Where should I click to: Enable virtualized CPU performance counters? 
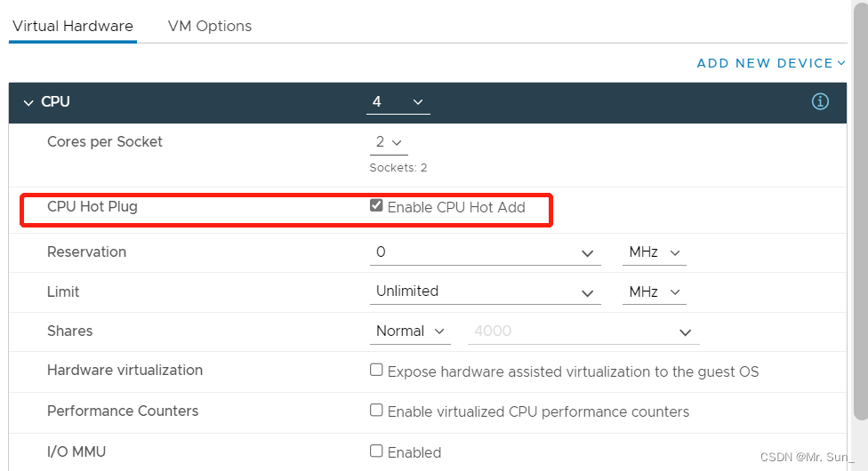(376, 411)
